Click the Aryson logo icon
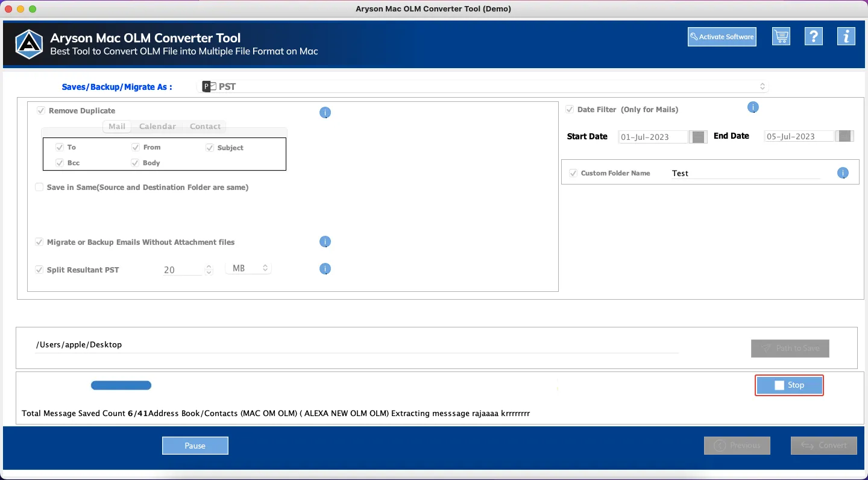Screen dimensions: 868x480 tap(29, 43)
